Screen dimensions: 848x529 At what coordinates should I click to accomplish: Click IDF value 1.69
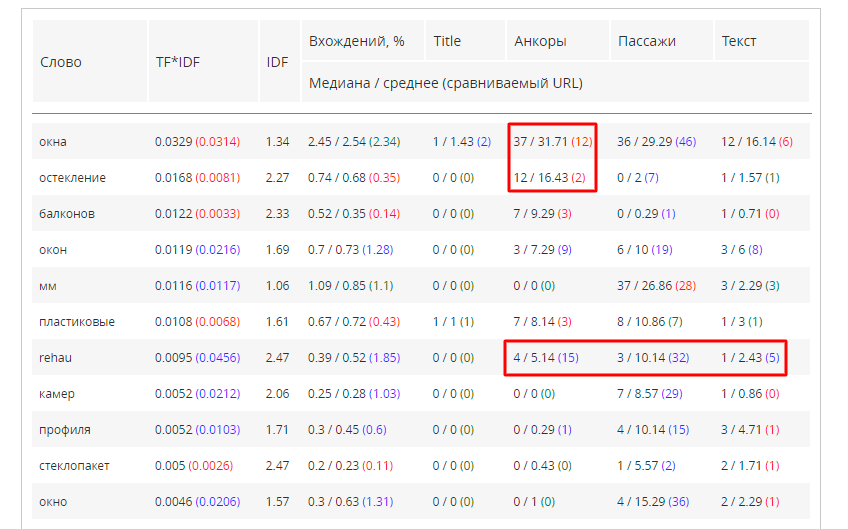(x=277, y=250)
